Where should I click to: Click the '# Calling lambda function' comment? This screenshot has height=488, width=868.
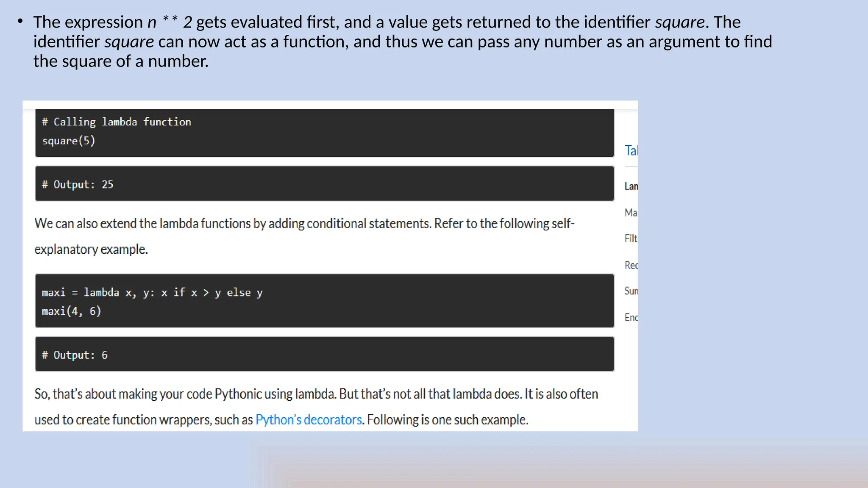coord(117,122)
